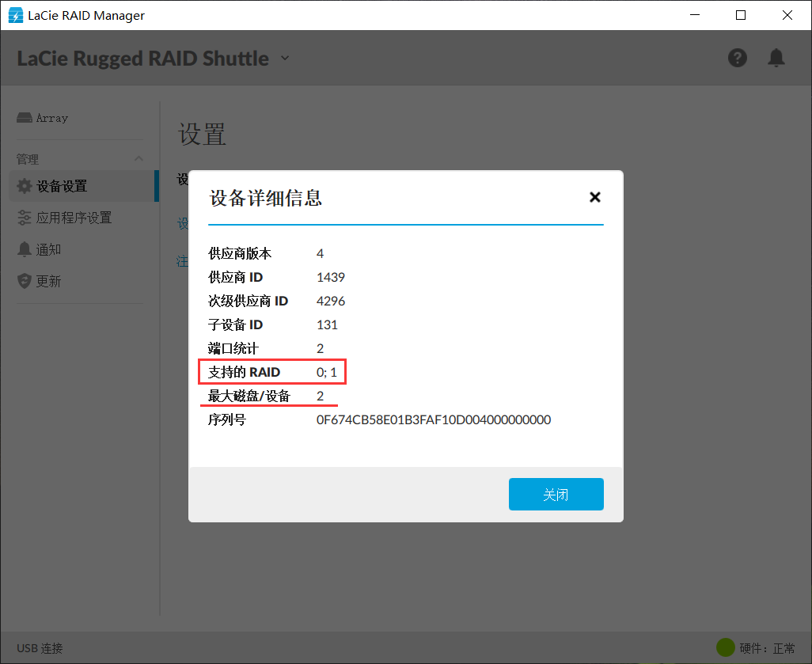The height and width of the screenshot is (664, 812).
Task: Click the gear icon beside 设备设置
Action: (x=25, y=186)
